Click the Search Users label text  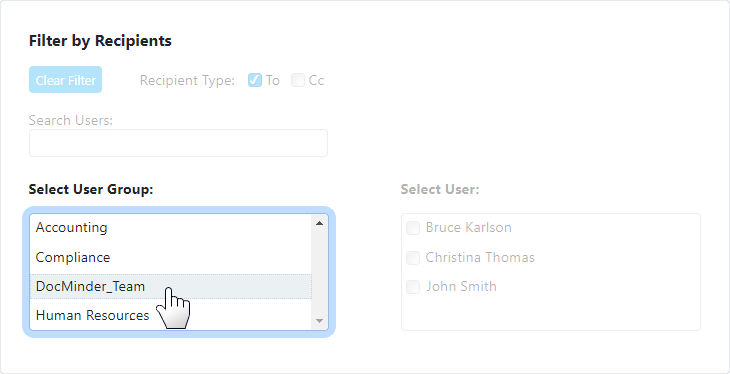pos(71,120)
